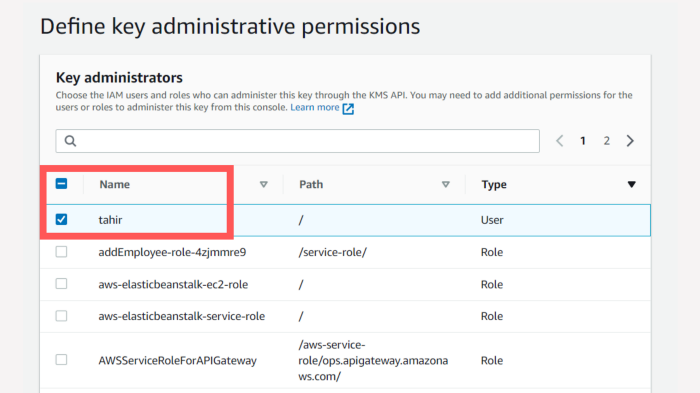The image size is (700, 393).
Task: Open the Learn more external link icon
Action: click(x=348, y=109)
